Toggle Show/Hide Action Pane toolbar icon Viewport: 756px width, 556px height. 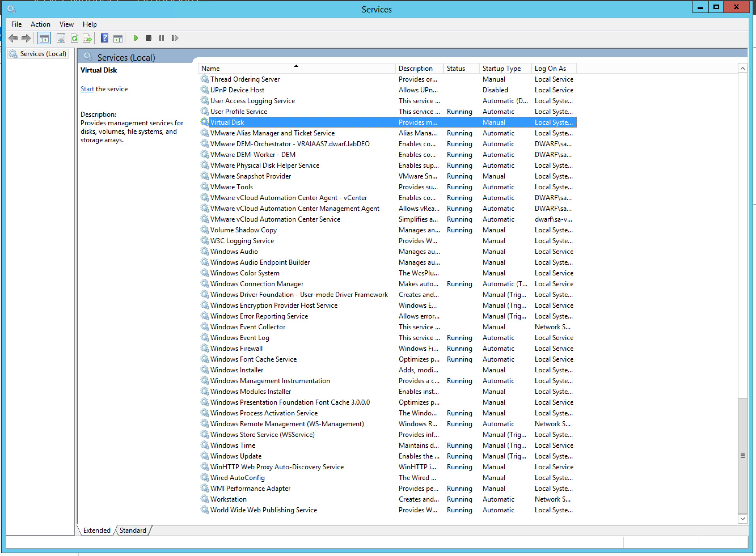118,38
